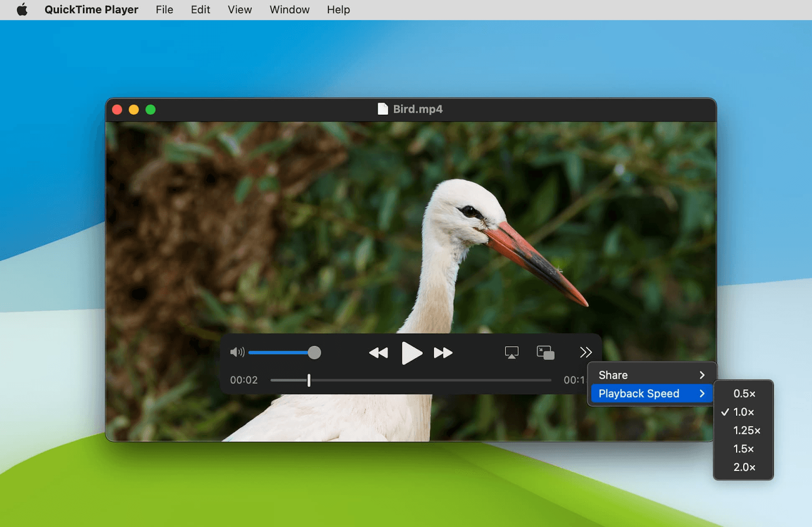Mute audio via the speaker icon

(x=237, y=352)
